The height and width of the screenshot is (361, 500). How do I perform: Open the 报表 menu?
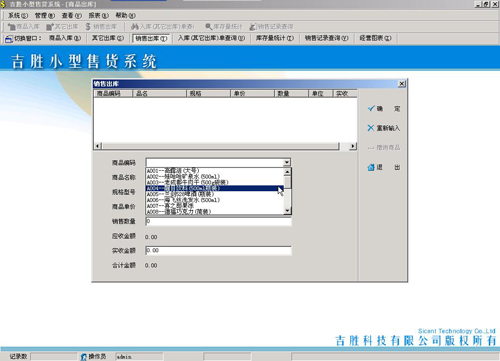pos(98,15)
